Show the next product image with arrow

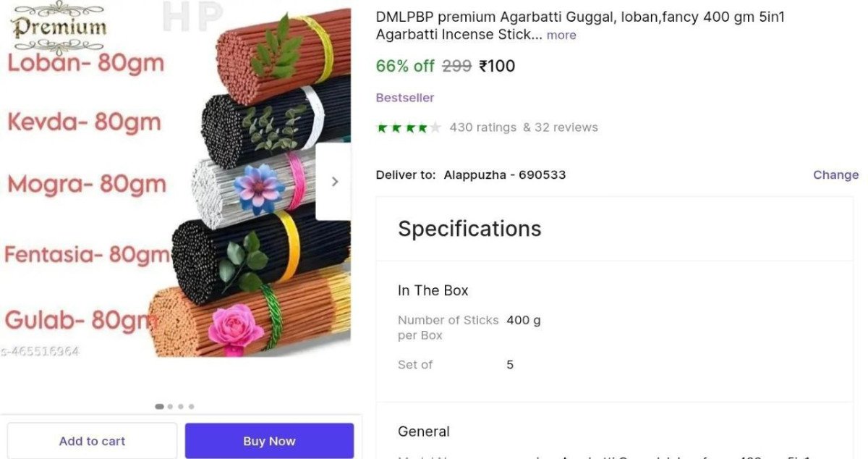(x=333, y=182)
